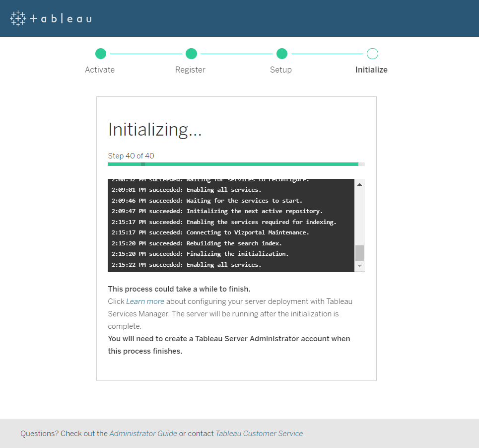Click the Activate step circle
479x448 pixels.
click(x=100, y=54)
